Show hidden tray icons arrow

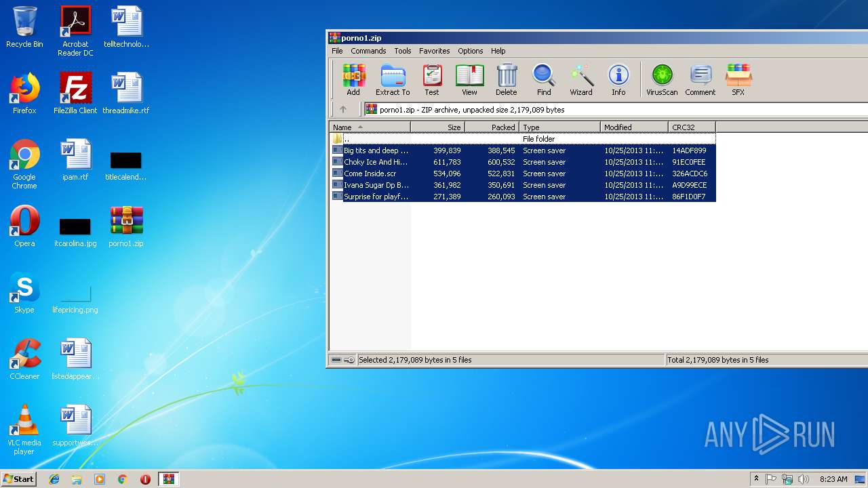coord(756,479)
